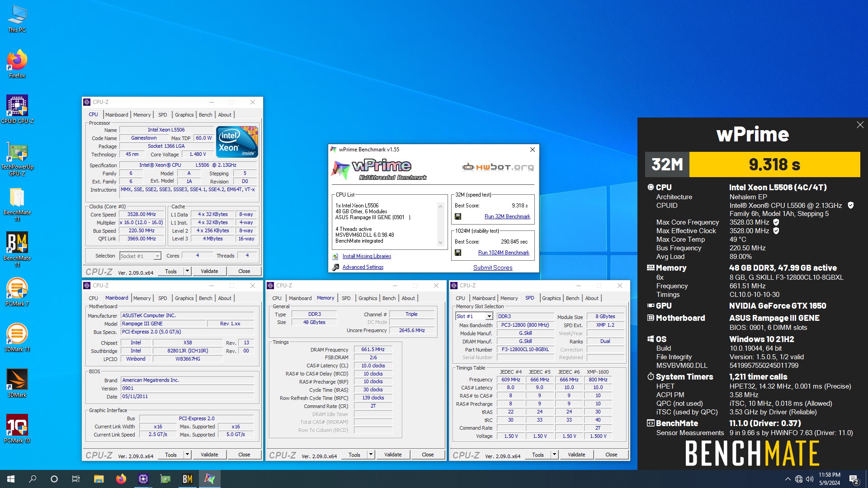Open taskbar Search magnifier
Viewport: 868px width, 488px height.
coord(33,479)
